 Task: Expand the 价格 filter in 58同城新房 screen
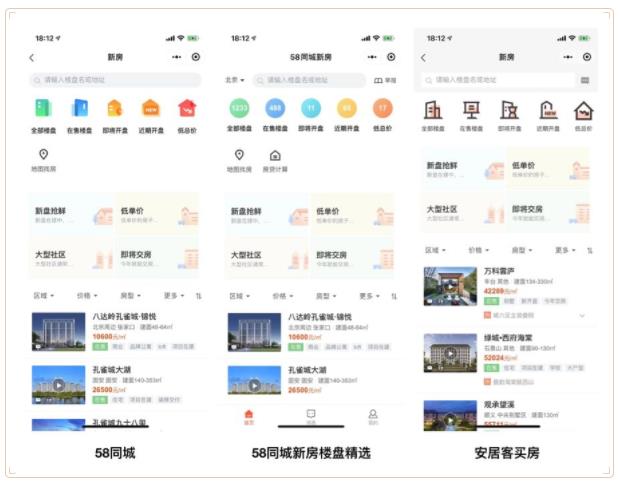click(283, 296)
